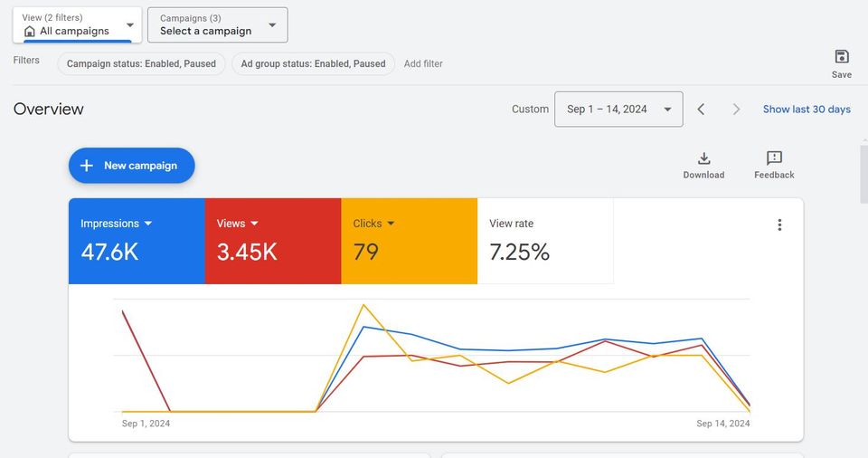
Task: Open the Impressions metric dropdown arrow
Action: click(148, 224)
